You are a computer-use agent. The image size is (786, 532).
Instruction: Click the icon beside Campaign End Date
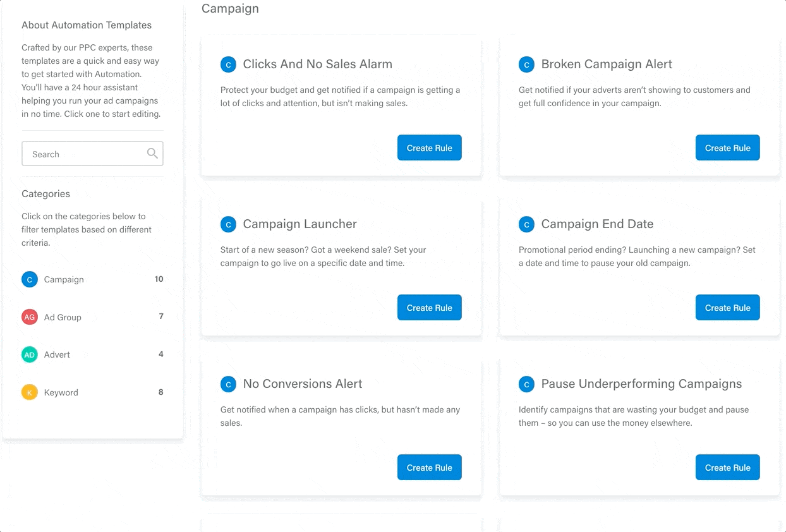coord(526,224)
